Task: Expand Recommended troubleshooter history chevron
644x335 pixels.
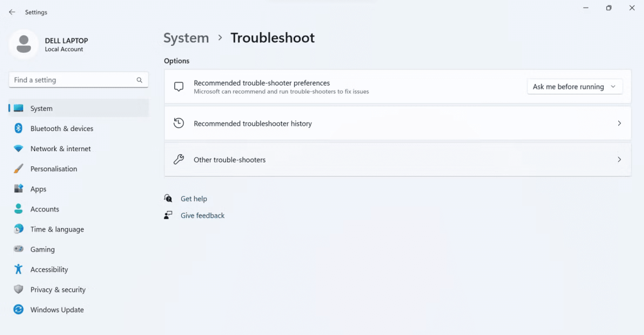Action: pyautogui.click(x=619, y=123)
